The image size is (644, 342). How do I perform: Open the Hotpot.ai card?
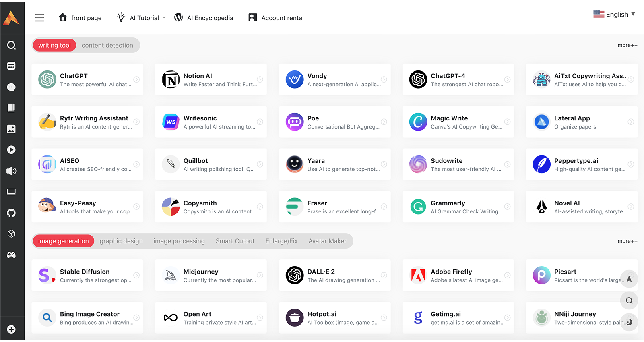[335, 318]
